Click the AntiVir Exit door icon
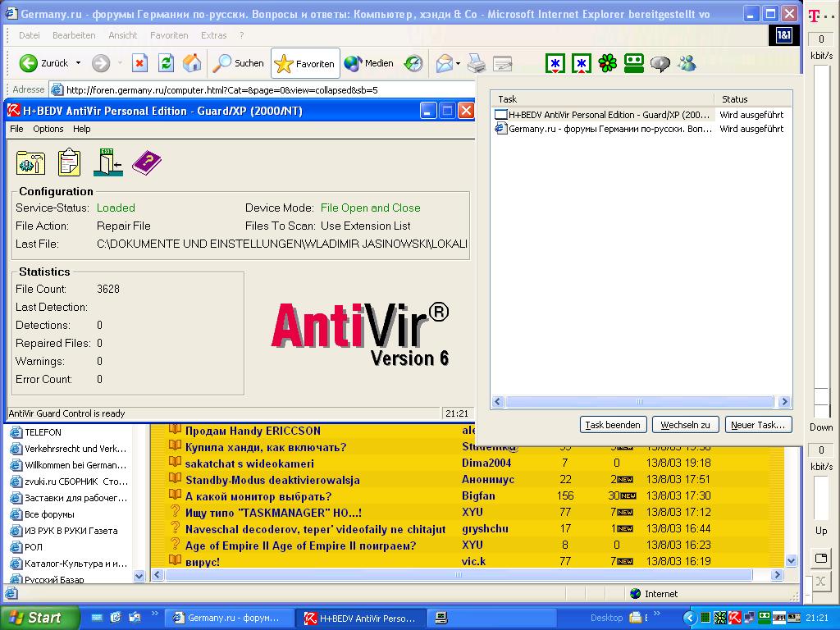This screenshot has width=840, height=630. [x=108, y=162]
